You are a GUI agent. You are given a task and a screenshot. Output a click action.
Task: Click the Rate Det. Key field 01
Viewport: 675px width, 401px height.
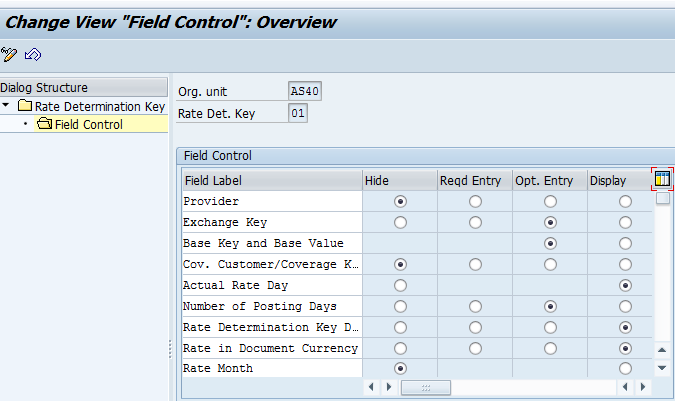[x=298, y=113]
